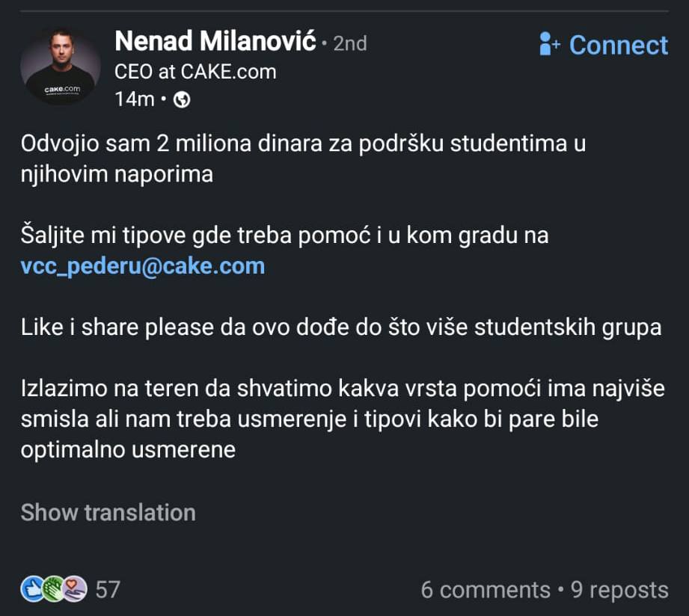Click the "Like i share please" sentence
689x616 pixels.
tap(340, 327)
